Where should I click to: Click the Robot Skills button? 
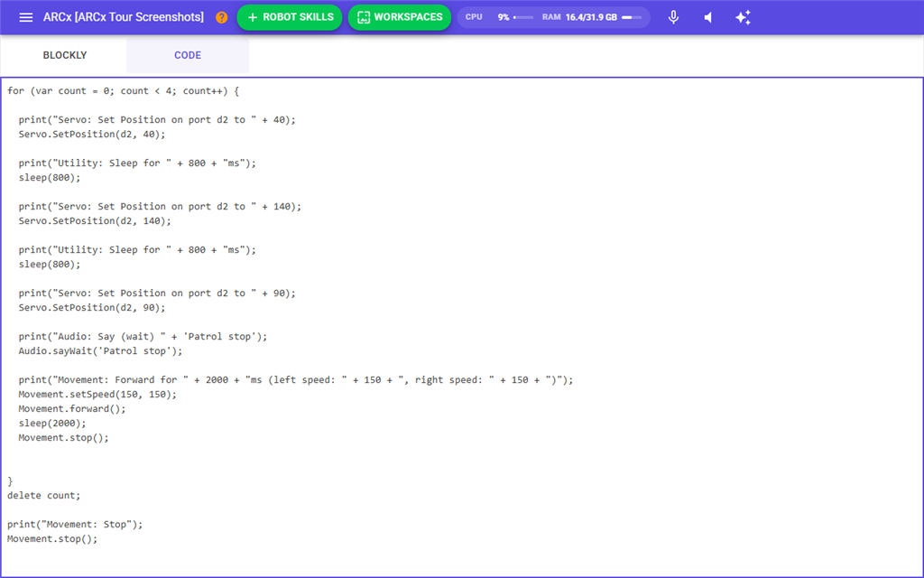point(290,17)
